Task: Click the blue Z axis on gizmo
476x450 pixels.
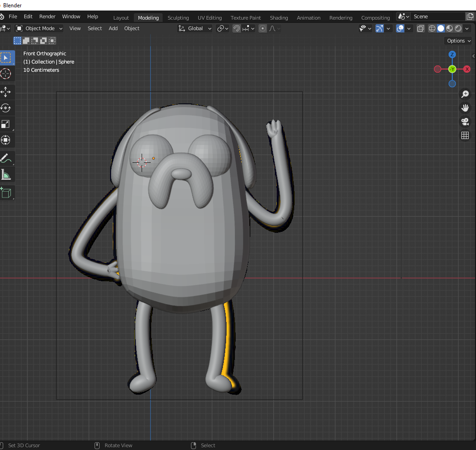Action: [452, 55]
